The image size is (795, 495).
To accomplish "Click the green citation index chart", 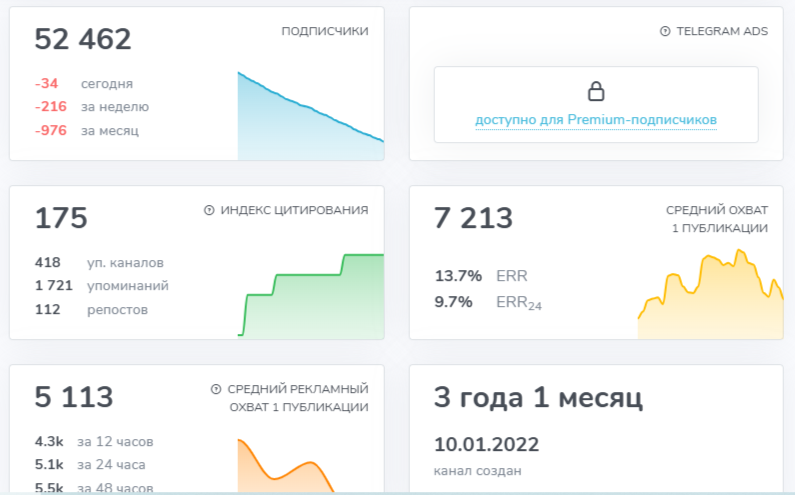I will click(x=311, y=295).
